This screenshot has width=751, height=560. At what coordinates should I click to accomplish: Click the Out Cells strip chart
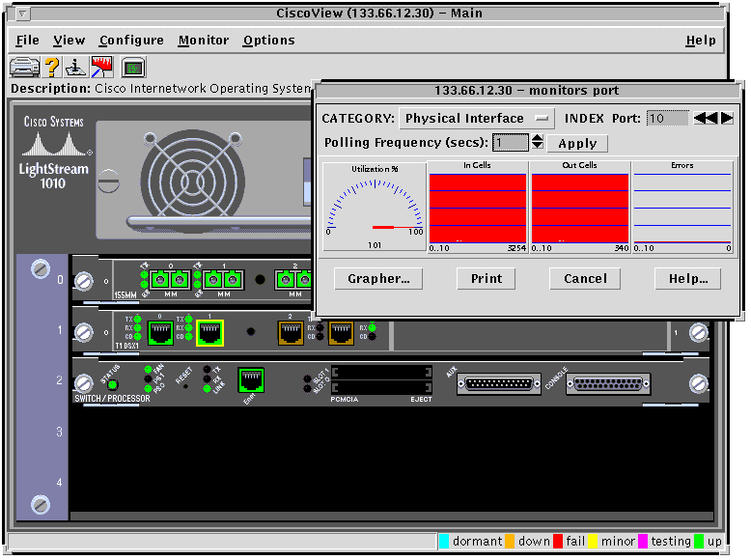(x=580, y=207)
